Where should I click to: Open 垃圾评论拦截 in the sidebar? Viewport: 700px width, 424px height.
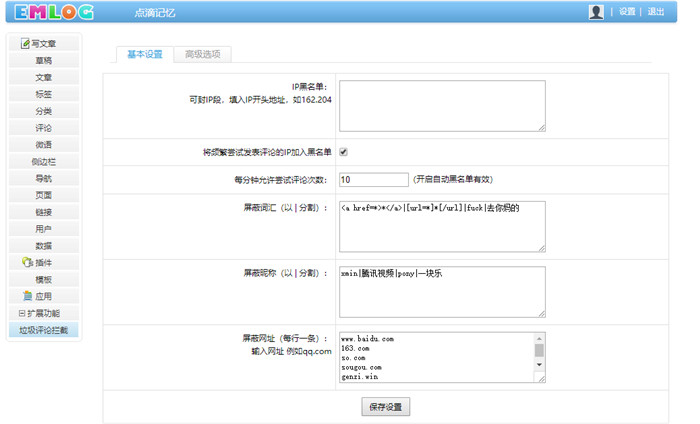point(44,330)
